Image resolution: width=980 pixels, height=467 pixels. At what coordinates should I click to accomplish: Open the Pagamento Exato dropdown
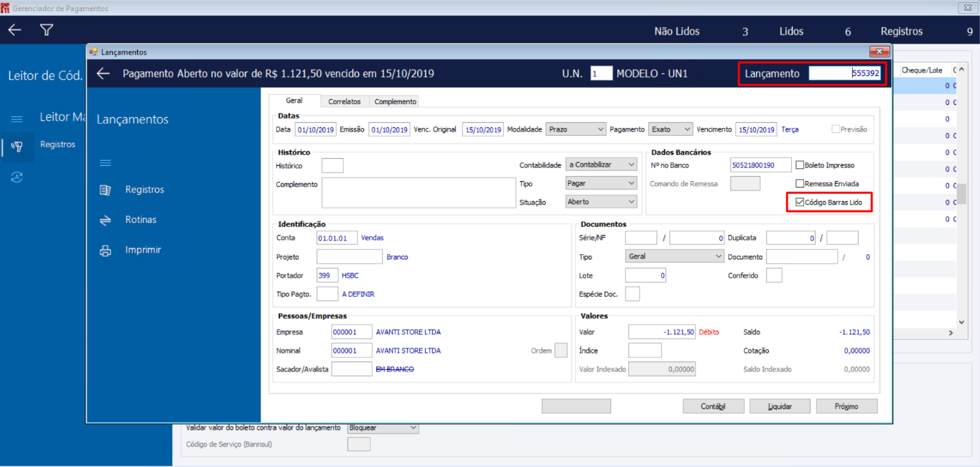[671, 129]
